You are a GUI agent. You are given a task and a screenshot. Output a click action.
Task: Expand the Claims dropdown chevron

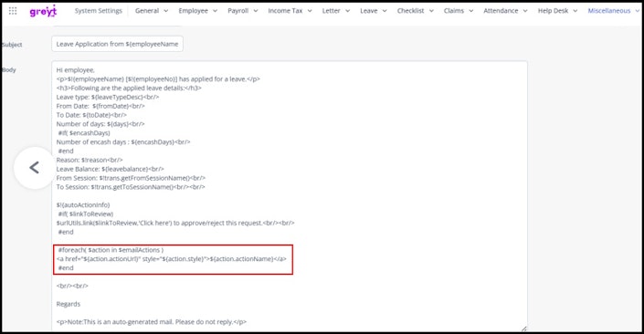click(471, 11)
